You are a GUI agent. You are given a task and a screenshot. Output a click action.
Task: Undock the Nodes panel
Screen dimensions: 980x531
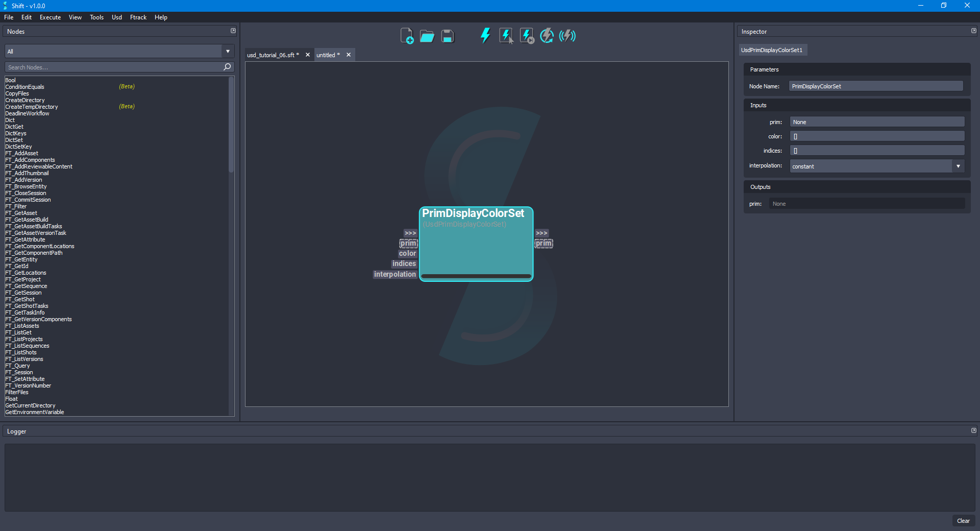233,31
